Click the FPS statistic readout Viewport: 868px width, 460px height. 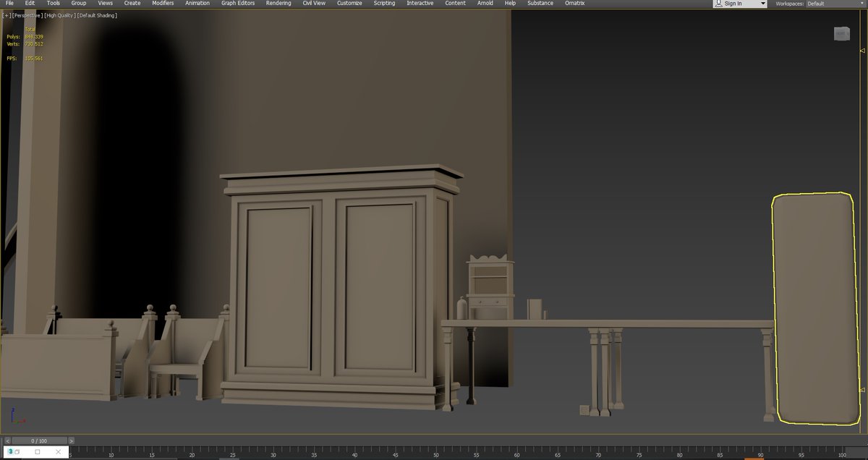(25, 59)
